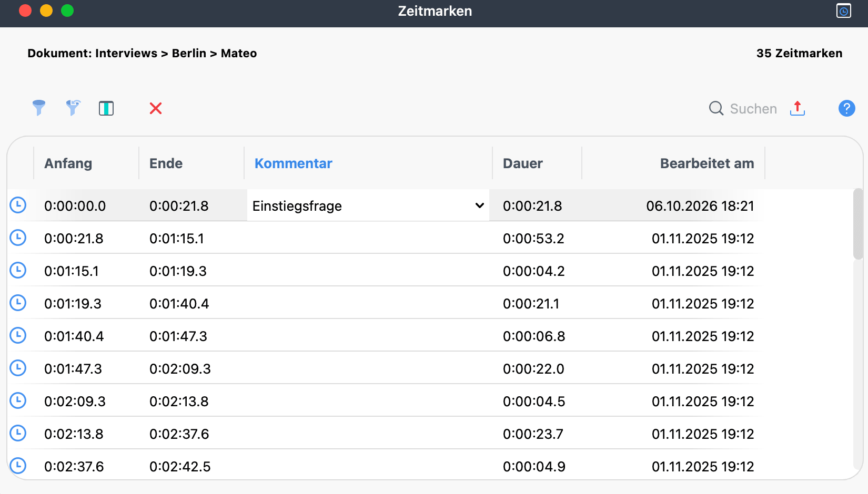The width and height of the screenshot is (868, 494).
Task: Click the search magnifier icon
Action: (716, 108)
